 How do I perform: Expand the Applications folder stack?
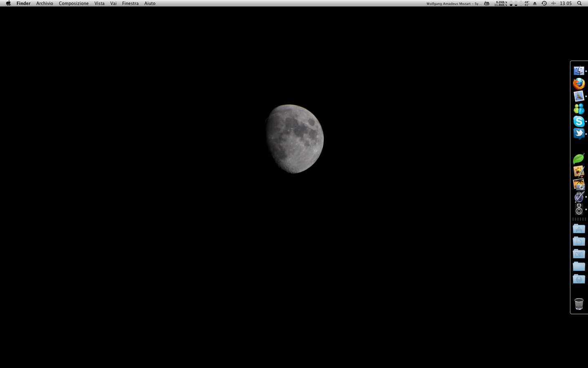[579, 229]
